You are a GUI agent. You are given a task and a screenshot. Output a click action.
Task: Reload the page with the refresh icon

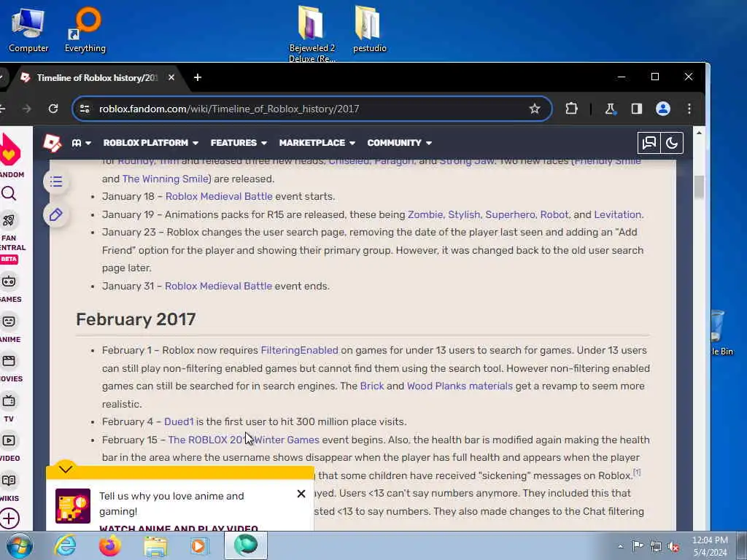point(53,109)
